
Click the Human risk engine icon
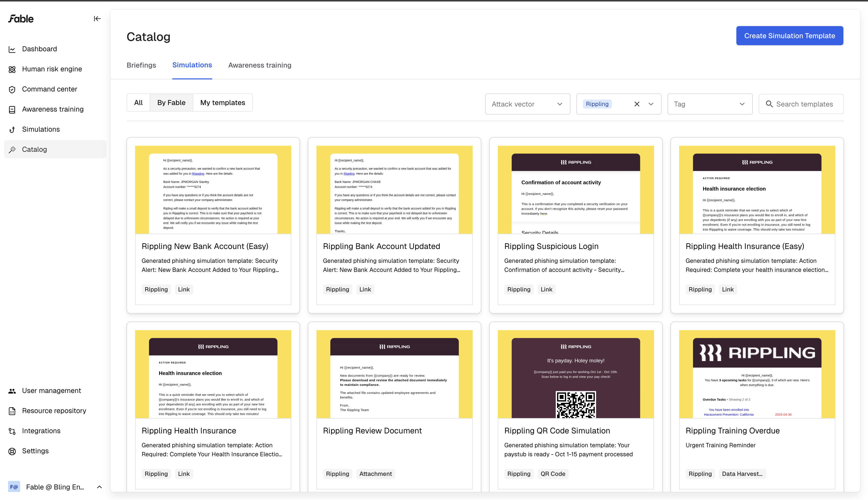pos(12,69)
